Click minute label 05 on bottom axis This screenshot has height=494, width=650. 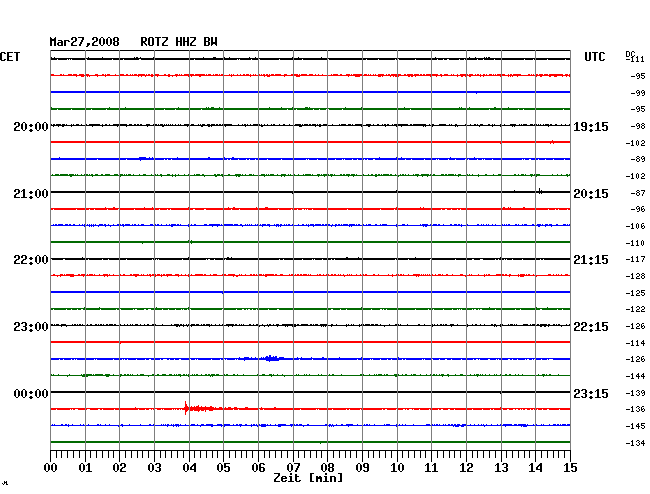[x=223, y=467]
